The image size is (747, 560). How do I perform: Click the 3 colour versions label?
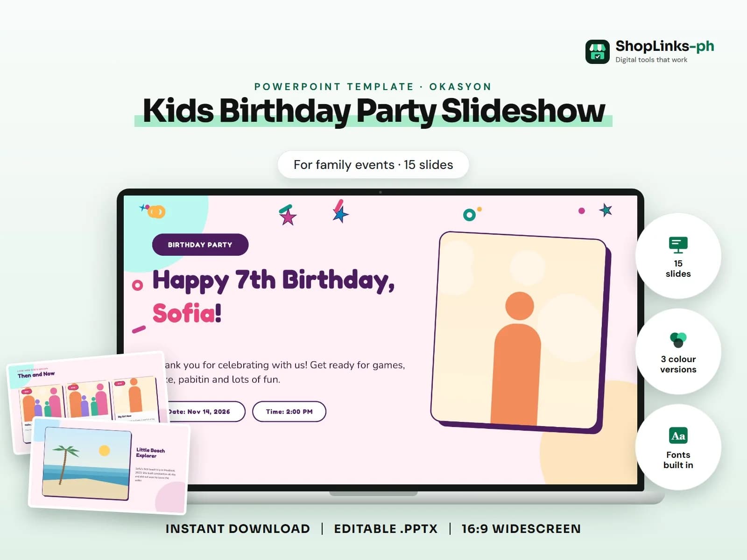tap(678, 364)
